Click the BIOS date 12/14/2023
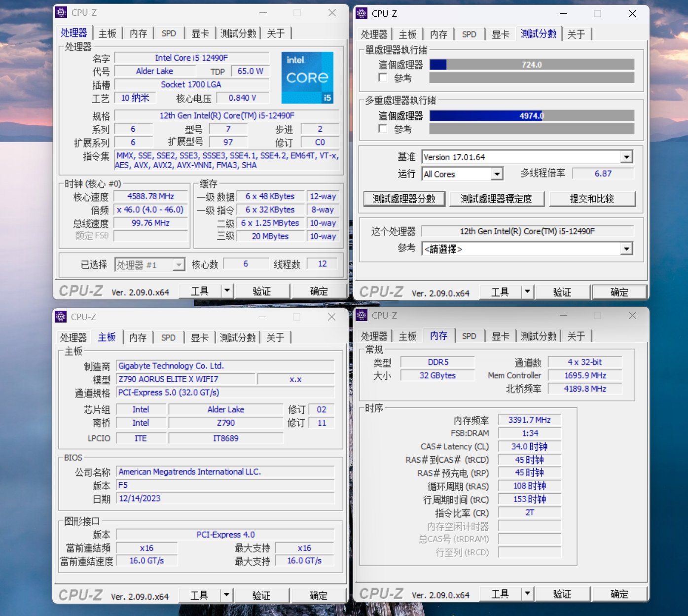The height and width of the screenshot is (616, 688). [x=225, y=498]
